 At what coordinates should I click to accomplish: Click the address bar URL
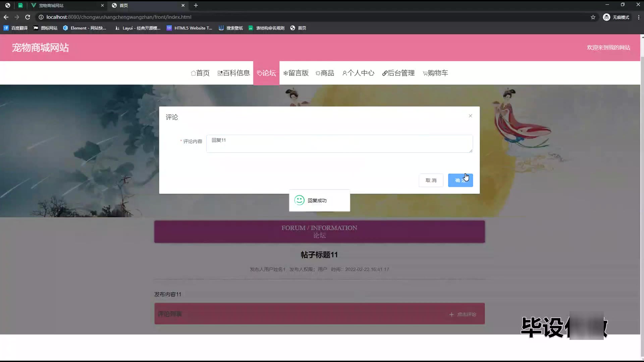(119, 17)
